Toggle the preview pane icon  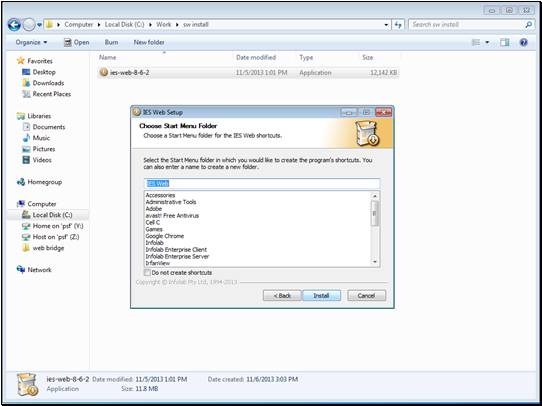tap(504, 43)
